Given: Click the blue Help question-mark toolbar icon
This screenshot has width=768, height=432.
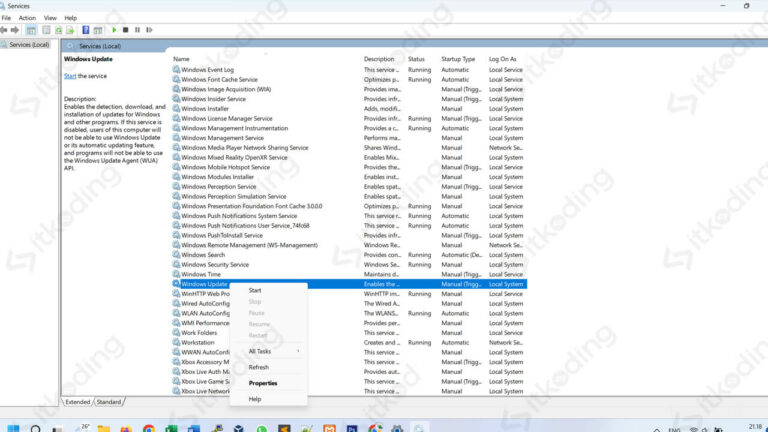Looking at the screenshot, I should pos(86,30).
